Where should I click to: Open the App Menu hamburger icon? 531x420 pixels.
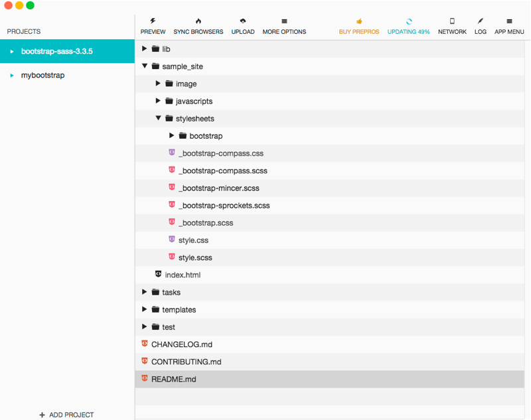(509, 21)
